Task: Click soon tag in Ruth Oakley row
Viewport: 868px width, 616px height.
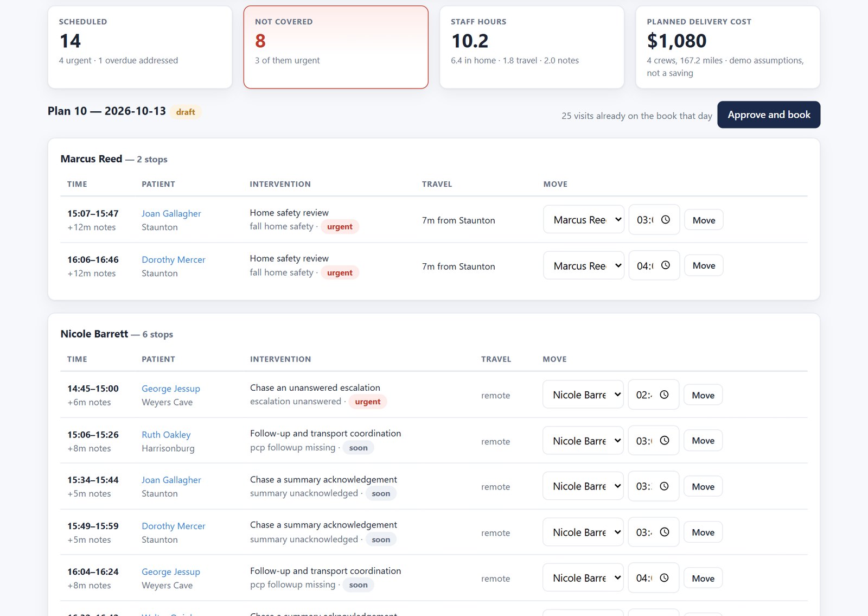Action: (358, 448)
